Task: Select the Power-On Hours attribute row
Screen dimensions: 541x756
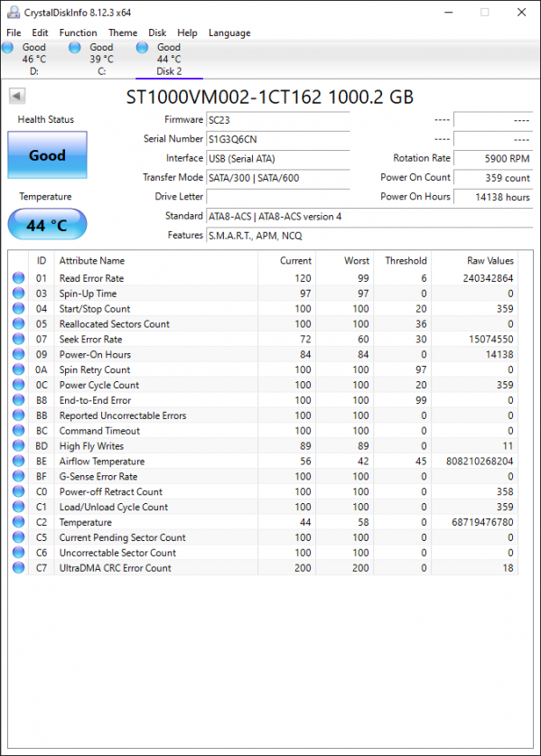Action: click(263, 354)
